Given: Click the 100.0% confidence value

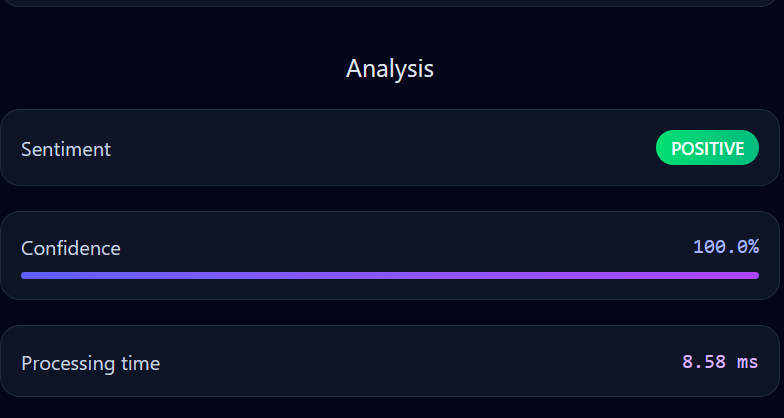Looking at the screenshot, I should (725, 246).
